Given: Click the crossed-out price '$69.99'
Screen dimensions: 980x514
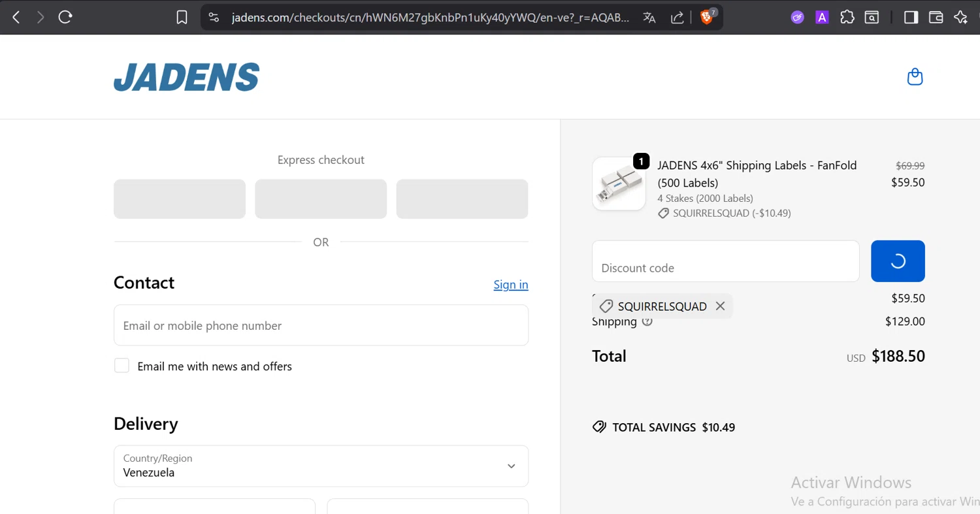Looking at the screenshot, I should pos(910,166).
